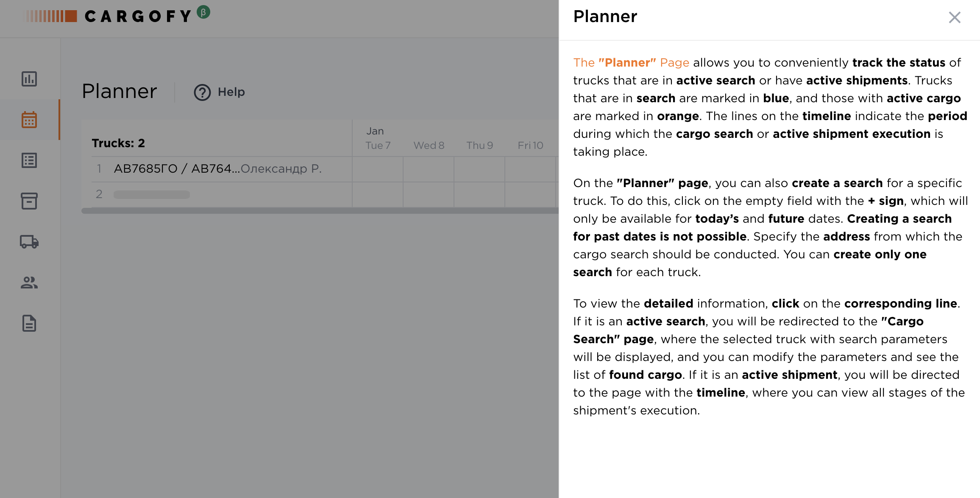Select truck row АВ7685ГО
This screenshot has height=498, width=980.
(175, 168)
